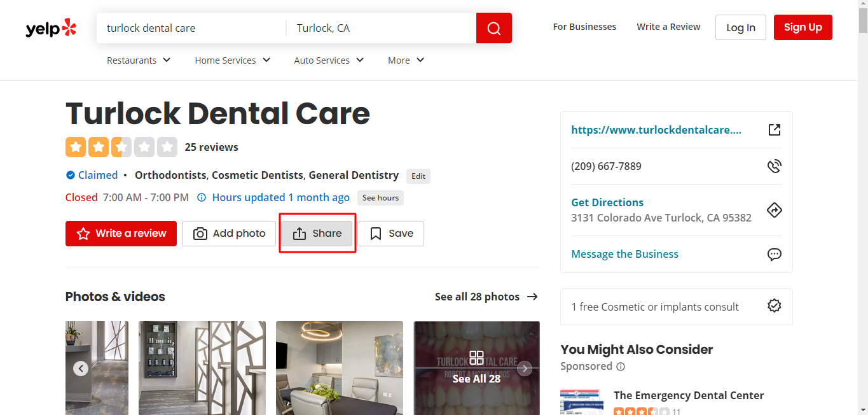Viewport: 868px width, 415px height.
Task: Expand the Auto Services menu
Action: tap(329, 60)
